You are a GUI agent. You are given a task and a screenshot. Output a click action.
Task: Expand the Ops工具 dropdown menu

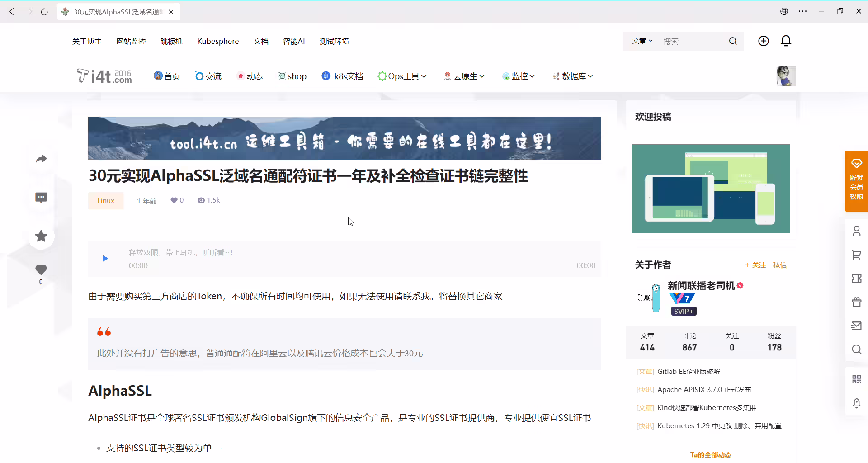(402, 76)
